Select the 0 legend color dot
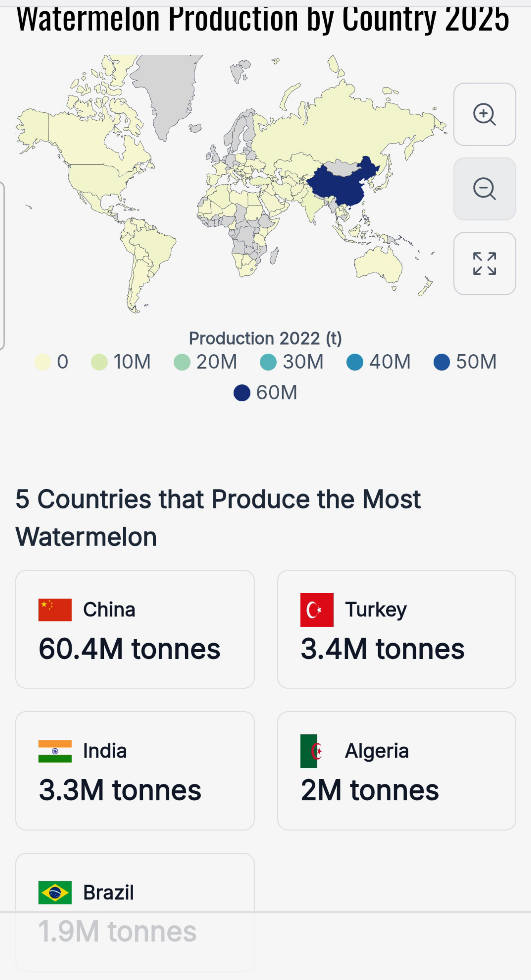 [42, 362]
